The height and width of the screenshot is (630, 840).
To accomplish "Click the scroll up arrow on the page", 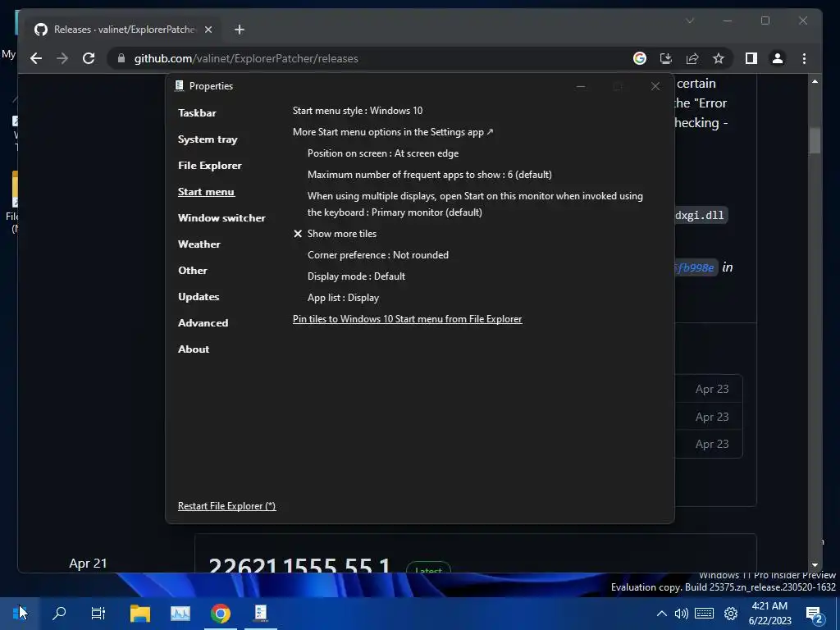I will pyautogui.click(x=815, y=81).
